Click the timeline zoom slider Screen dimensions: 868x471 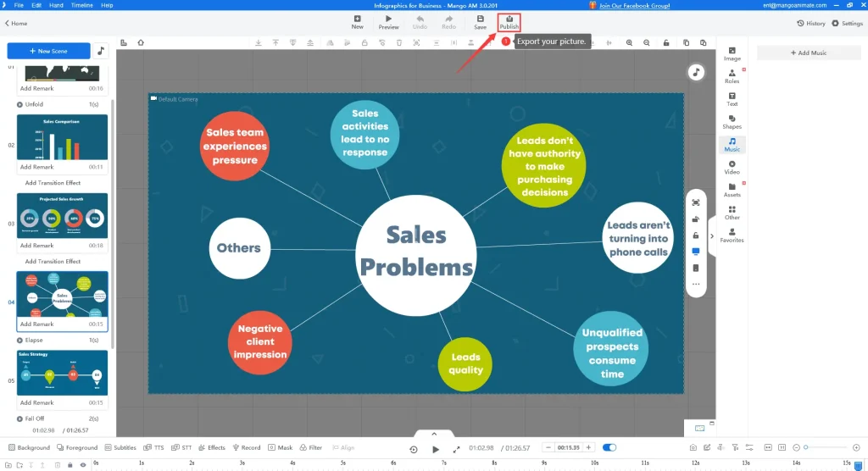coord(826,447)
